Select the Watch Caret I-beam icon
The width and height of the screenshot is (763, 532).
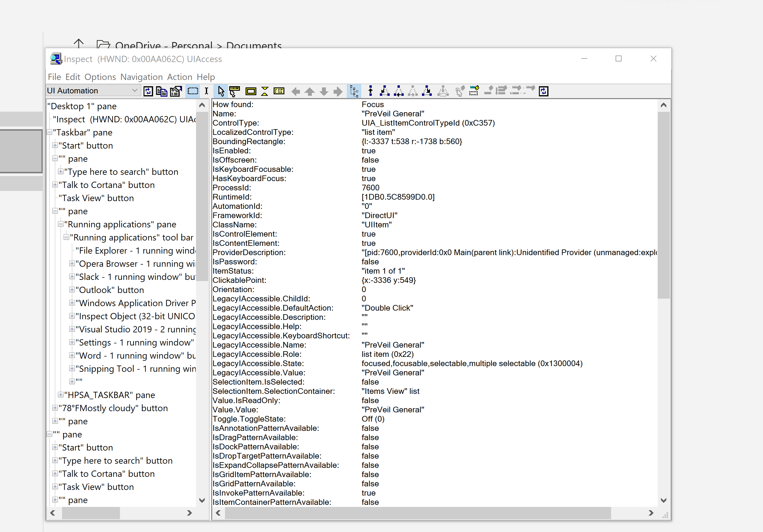pyautogui.click(x=206, y=91)
